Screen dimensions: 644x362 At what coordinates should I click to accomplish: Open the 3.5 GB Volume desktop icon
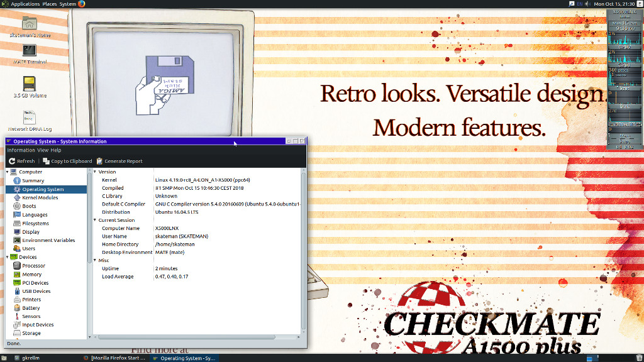(29, 84)
